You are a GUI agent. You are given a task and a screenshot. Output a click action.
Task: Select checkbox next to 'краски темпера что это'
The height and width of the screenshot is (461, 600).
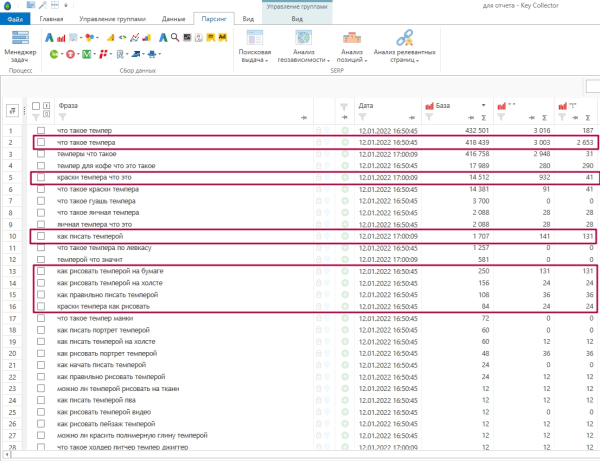41,178
